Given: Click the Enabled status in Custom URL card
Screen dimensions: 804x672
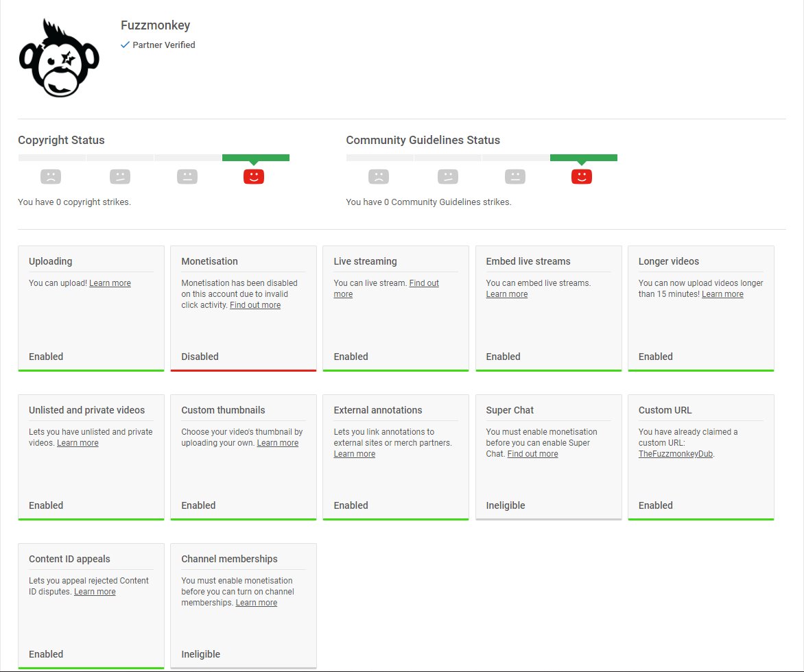Looking at the screenshot, I should 655,505.
